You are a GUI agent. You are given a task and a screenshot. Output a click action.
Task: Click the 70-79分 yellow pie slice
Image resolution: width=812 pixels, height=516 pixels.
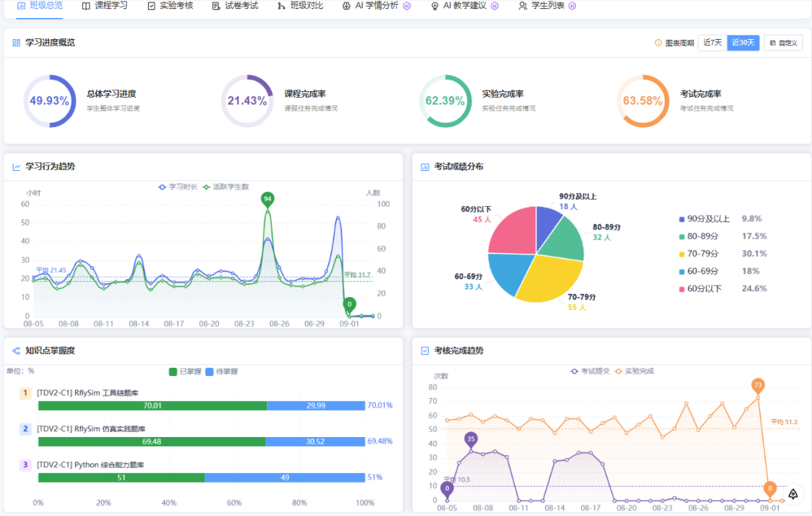click(552, 278)
